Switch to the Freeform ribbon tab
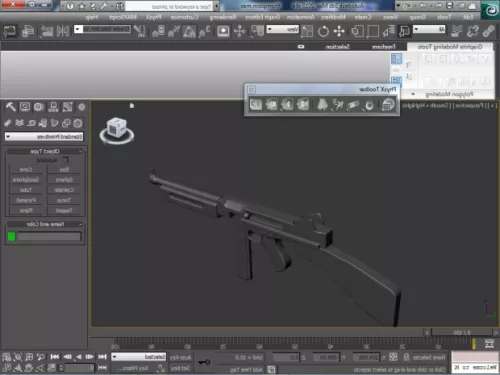Image resolution: width=500 pixels, height=375 pixels. point(383,47)
